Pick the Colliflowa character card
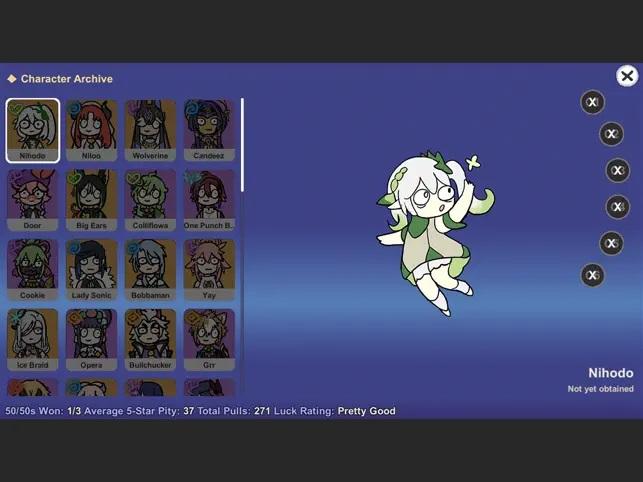Viewport: 643px width, 482px height. point(151,199)
